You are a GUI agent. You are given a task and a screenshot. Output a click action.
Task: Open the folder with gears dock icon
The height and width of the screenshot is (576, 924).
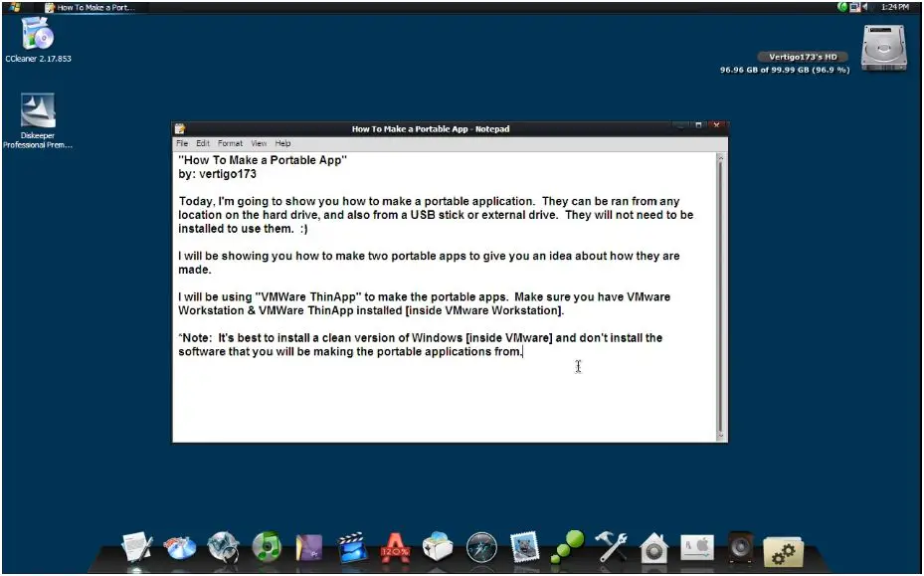click(783, 551)
